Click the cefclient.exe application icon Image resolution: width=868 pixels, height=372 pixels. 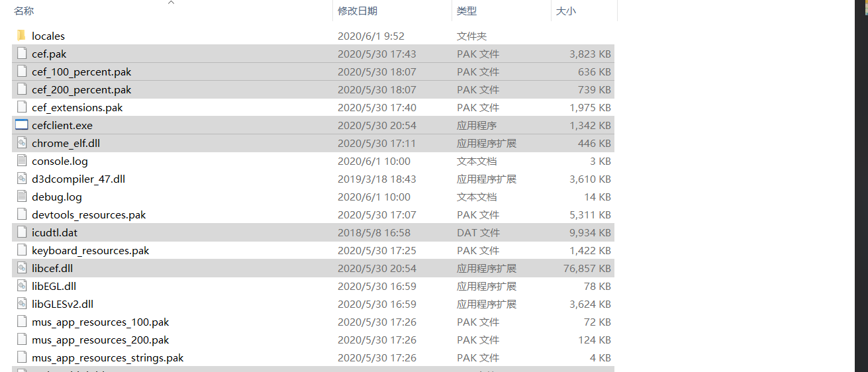pos(21,125)
